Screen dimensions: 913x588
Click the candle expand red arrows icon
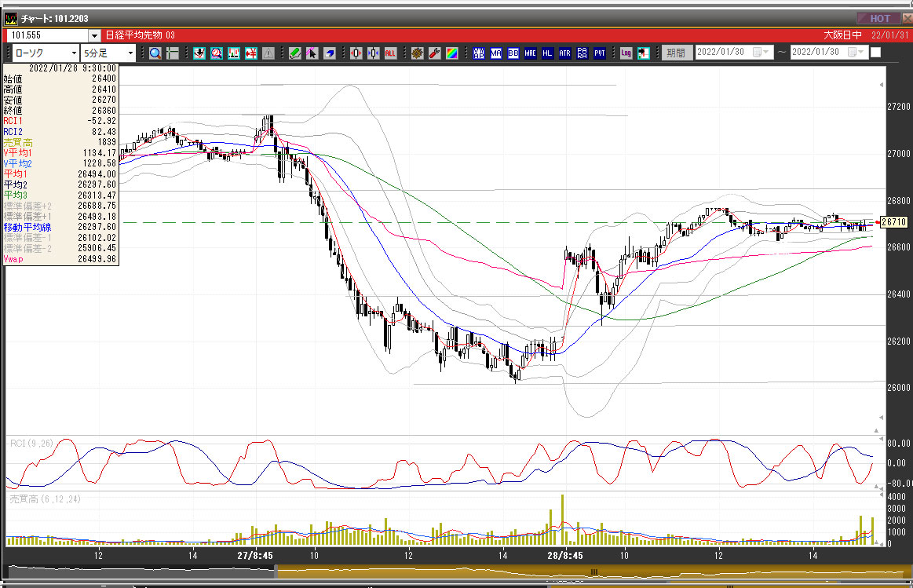click(x=356, y=53)
